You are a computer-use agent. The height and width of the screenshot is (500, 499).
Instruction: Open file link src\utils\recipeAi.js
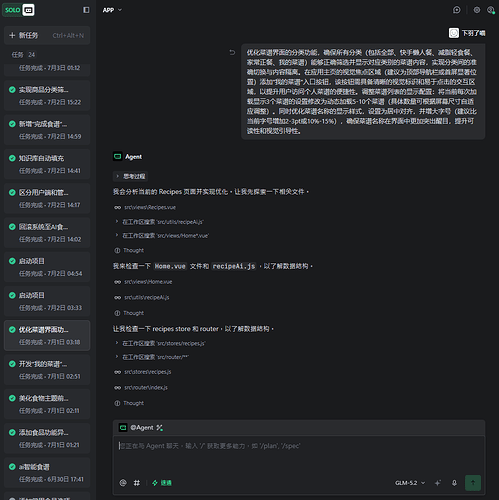147,297
